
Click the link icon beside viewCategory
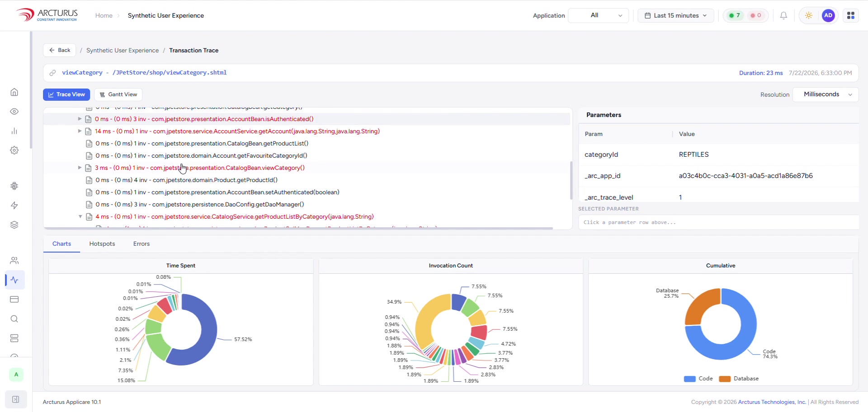coord(53,73)
